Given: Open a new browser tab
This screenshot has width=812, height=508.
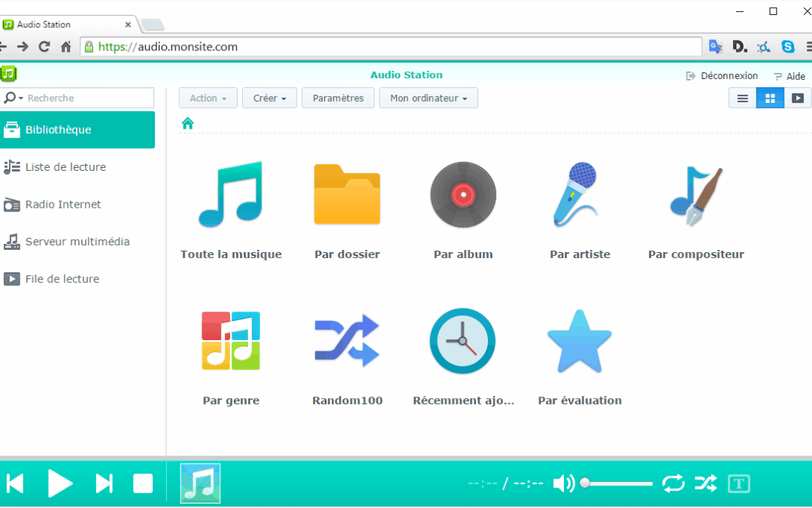Looking at the screenshot, I should click(153, 24).
